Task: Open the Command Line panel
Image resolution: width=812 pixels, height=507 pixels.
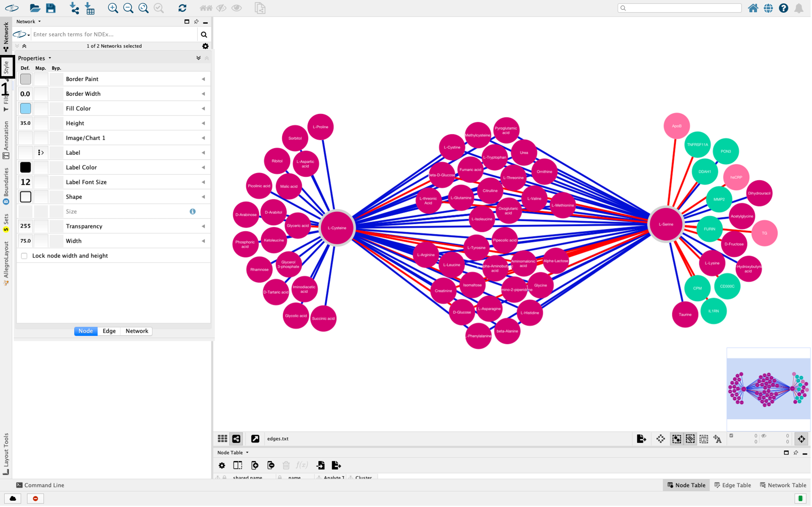Action: (40, 486)
